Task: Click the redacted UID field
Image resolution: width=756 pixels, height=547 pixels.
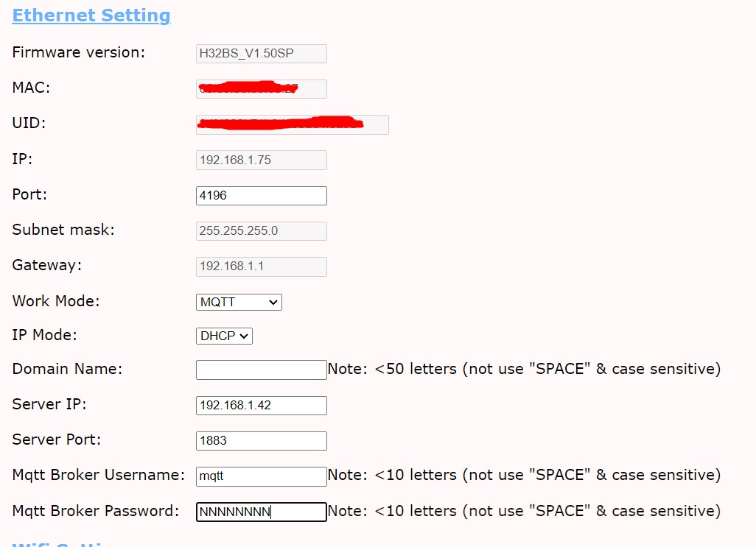Action: tap(292, 124)
